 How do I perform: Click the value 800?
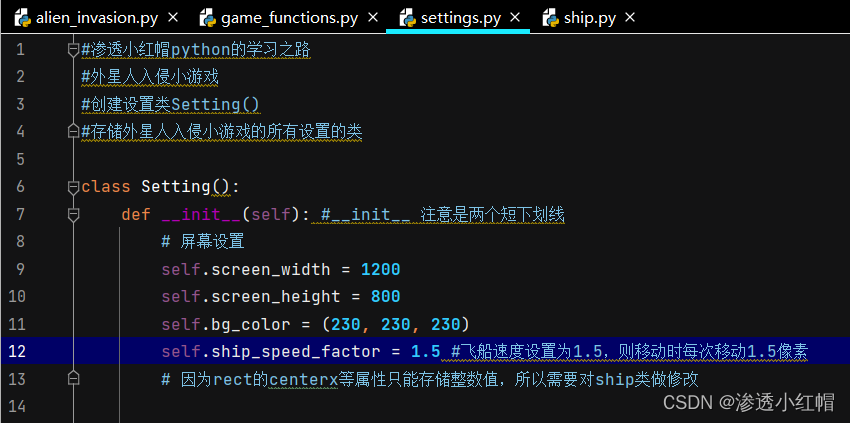(385, 297)
